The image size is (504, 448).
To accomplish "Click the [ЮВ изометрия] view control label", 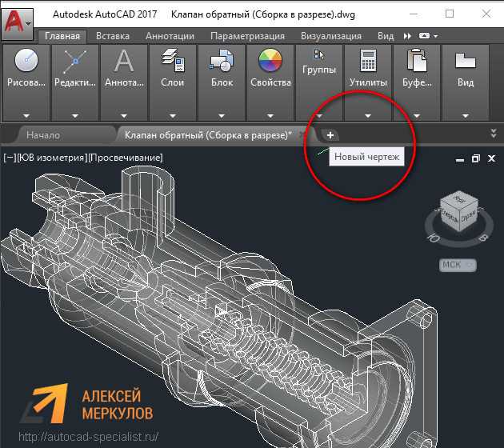I will (51, 158).
